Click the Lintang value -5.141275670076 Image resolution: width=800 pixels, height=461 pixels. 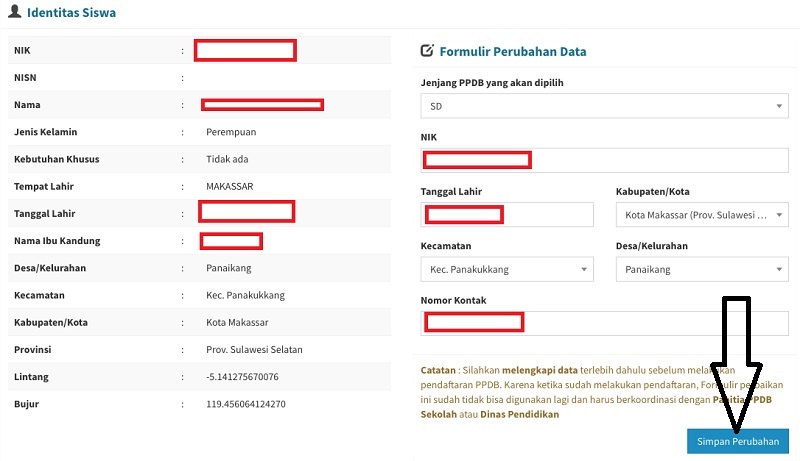click(x=242, y=377)
